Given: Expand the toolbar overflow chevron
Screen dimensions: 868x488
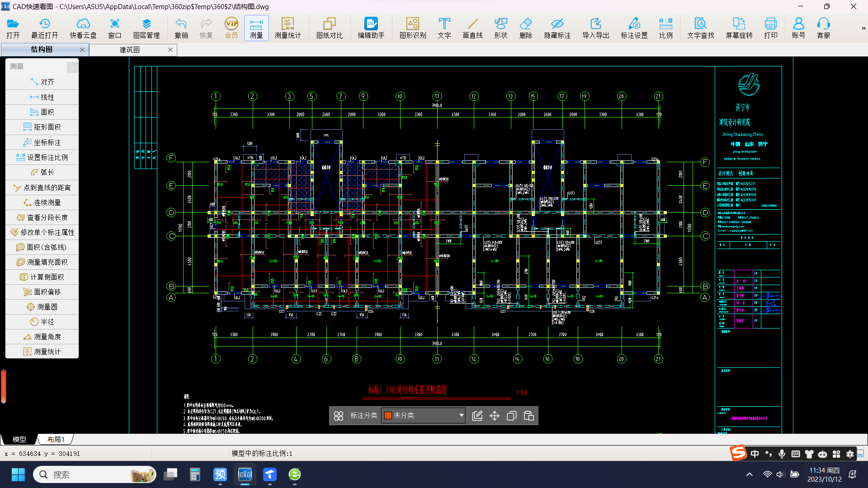Looking at the screenshot, I should (863, 28).
